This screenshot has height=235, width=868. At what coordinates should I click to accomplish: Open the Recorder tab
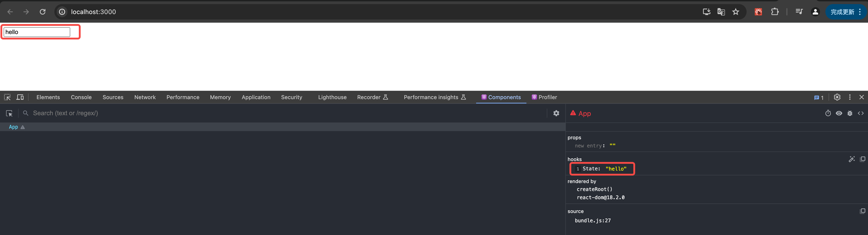(372, 97)
